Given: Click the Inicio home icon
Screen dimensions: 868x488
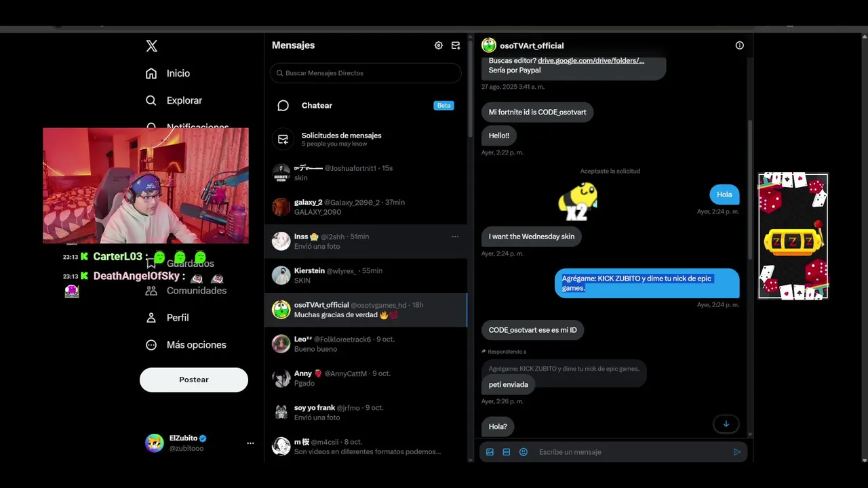Looking at the screenshot, I should 151,73.
